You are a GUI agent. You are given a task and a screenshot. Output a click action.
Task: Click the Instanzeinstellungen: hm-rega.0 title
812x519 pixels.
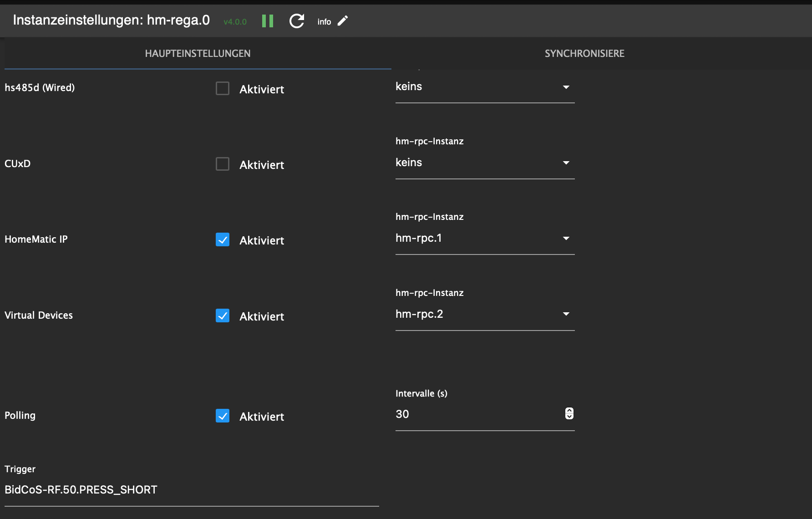tap(111, 20)
